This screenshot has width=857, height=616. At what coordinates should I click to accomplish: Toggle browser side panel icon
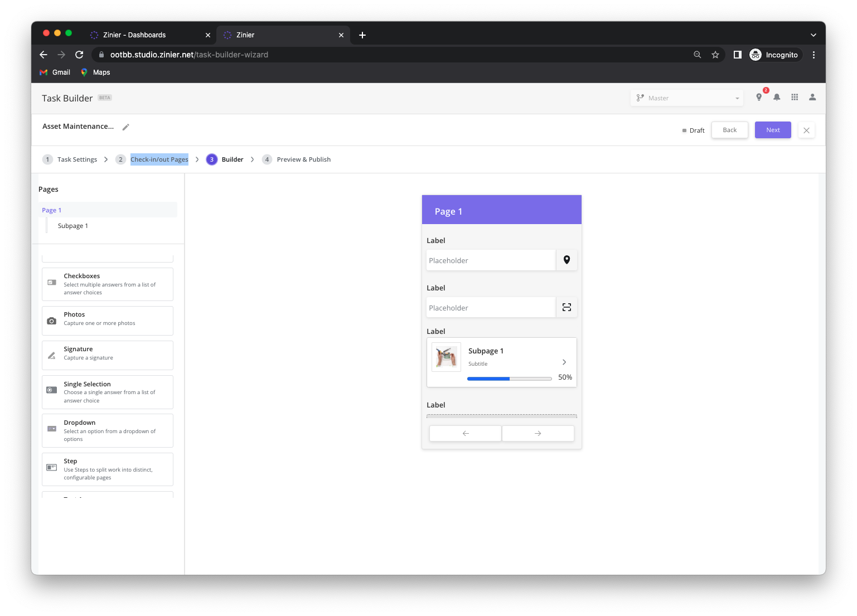[x=737, y=55]
